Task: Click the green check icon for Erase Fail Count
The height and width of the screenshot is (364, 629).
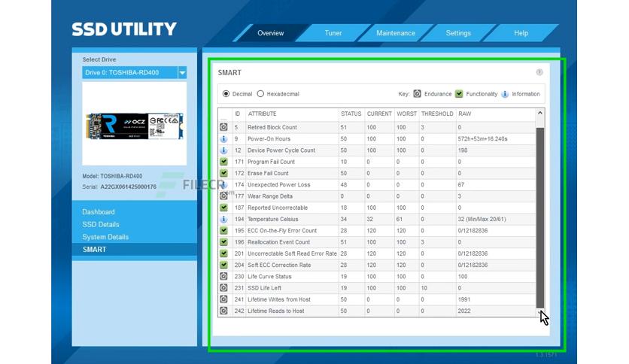Action: 223,173
